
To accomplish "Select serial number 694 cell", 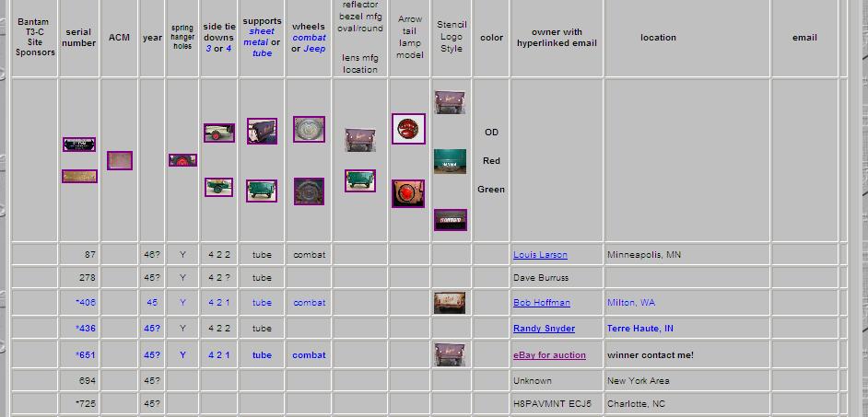I will (78, 380).
